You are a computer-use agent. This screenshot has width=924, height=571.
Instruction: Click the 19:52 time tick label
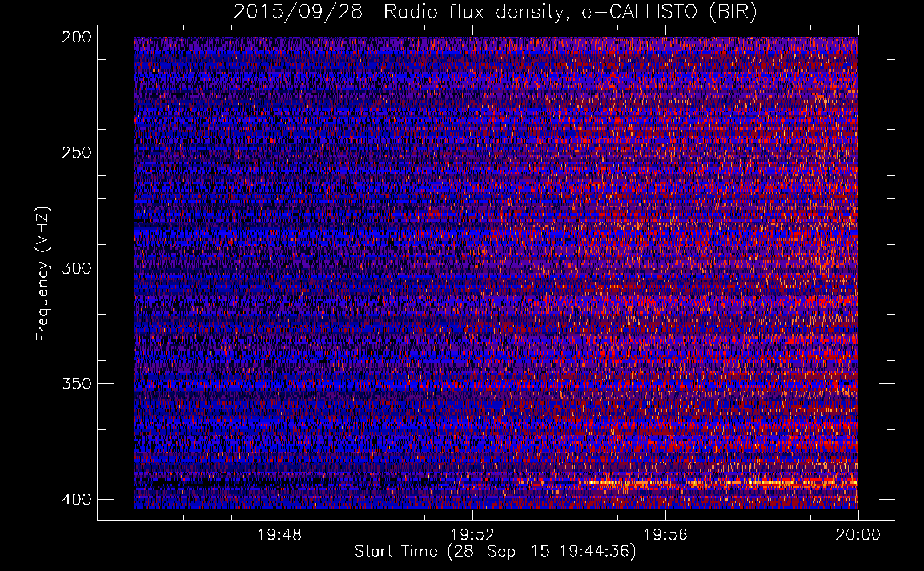472,535
